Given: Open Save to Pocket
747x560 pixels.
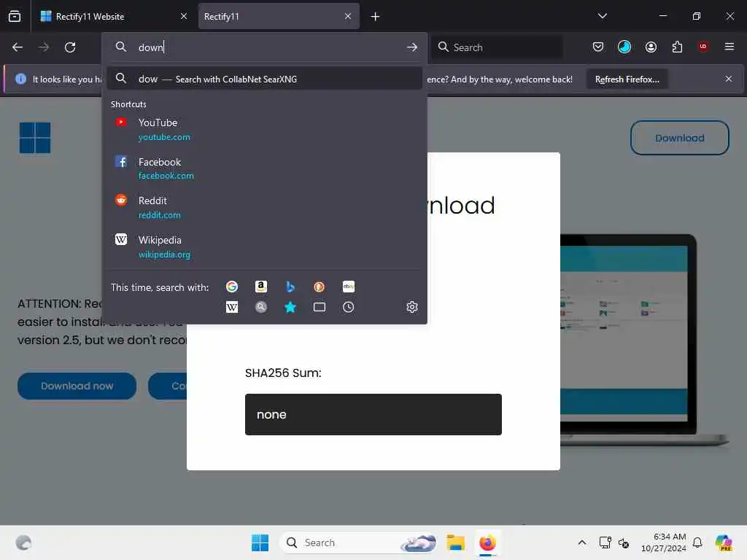Looking at the screenshot, I should [x=598, y=47].
